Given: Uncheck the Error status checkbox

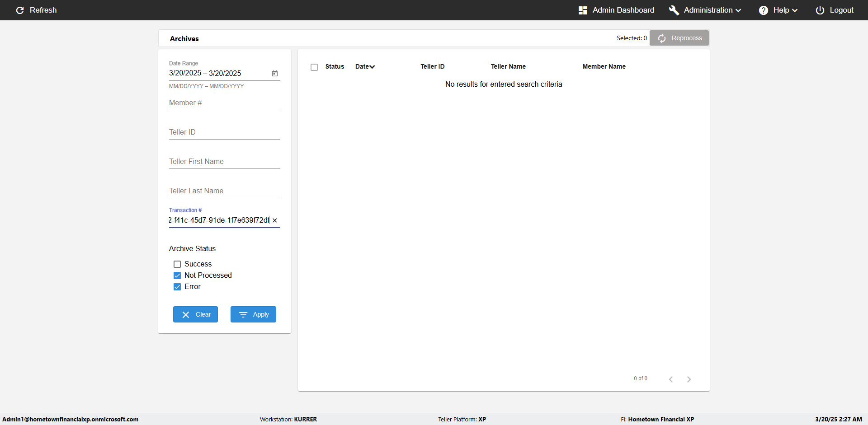Looking at the screenshot, I should pyautogui.click(x=177, y=287).
